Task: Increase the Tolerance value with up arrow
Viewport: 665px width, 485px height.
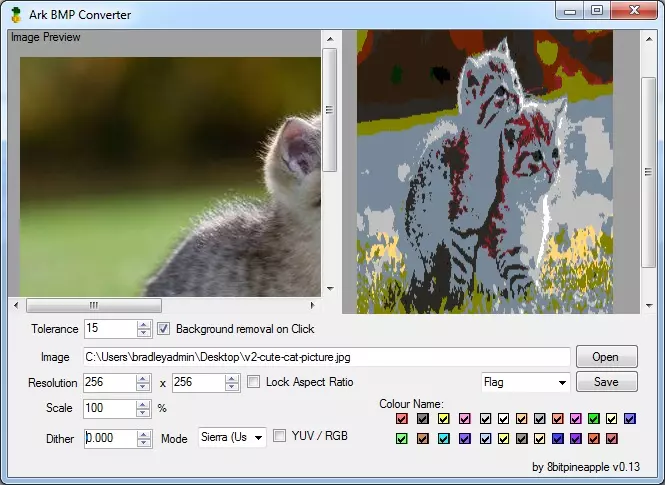Action: pyautogui.click(x=144, y=324)
